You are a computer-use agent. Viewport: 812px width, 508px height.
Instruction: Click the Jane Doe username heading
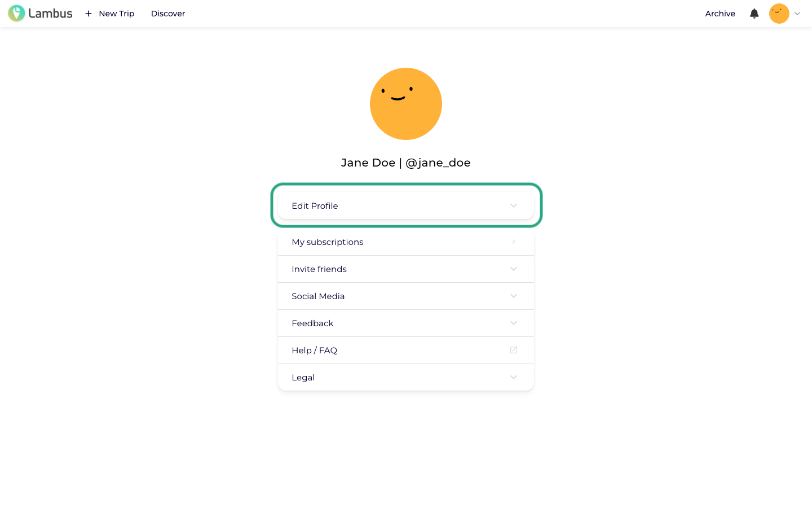tap(406, 163)
